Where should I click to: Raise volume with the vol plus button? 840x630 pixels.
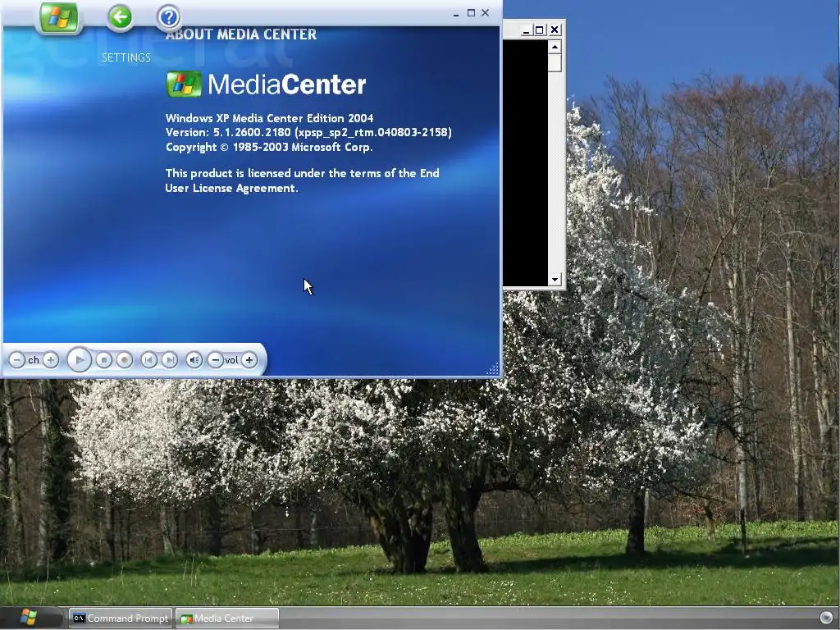click(249, 360)
